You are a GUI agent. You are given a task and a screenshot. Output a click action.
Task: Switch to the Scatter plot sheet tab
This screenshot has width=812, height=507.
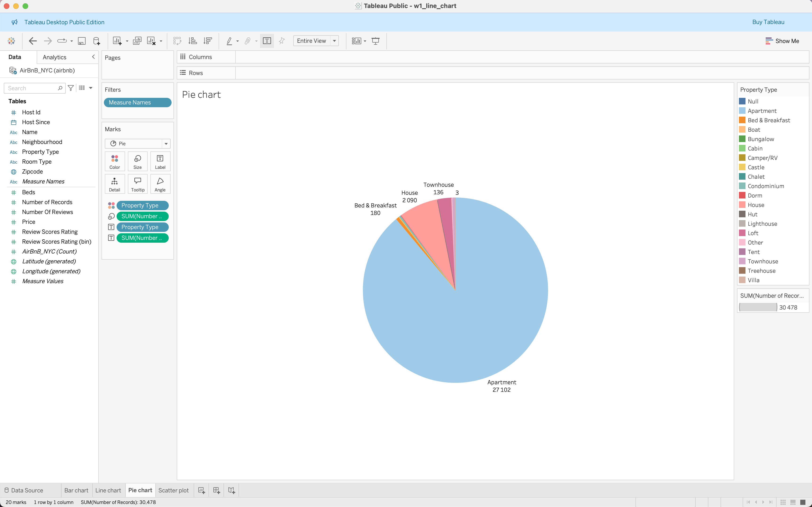coord(173,490)
